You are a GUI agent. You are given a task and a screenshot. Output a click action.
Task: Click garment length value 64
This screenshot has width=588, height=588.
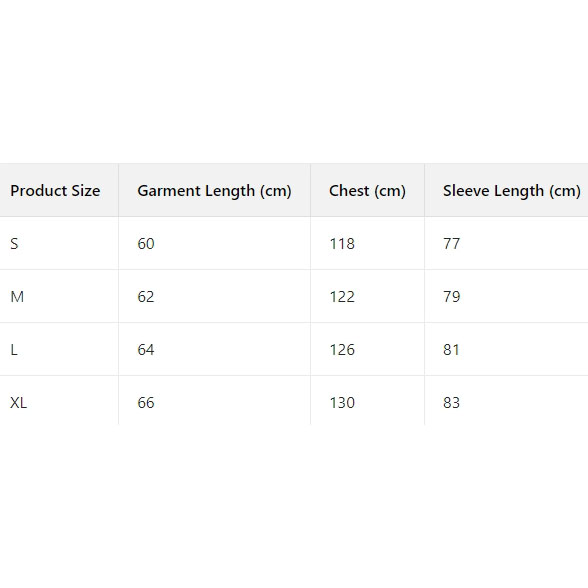click(146, 350)
